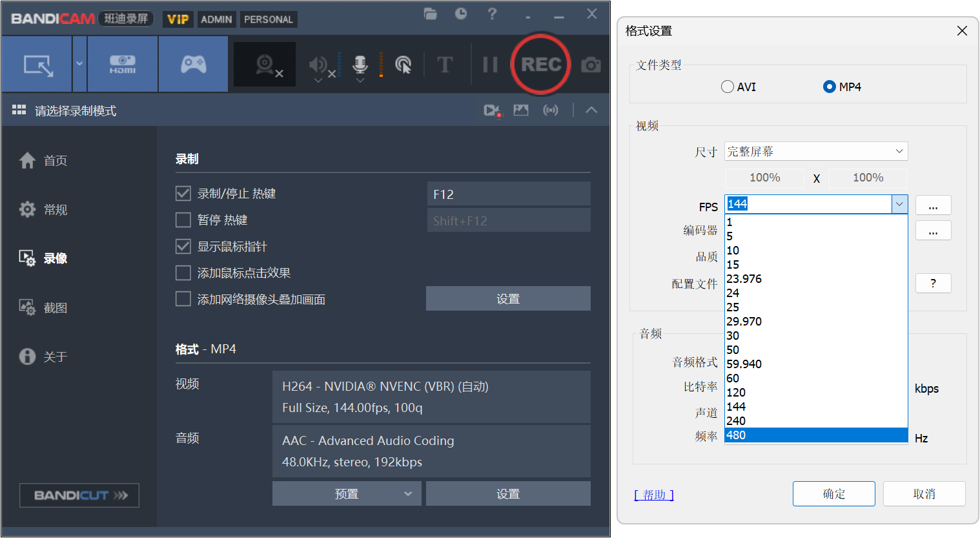Click the ellipsis button beside 编码器
The height and width of the screenshot is (538, 980).
[x=934, y=231]
